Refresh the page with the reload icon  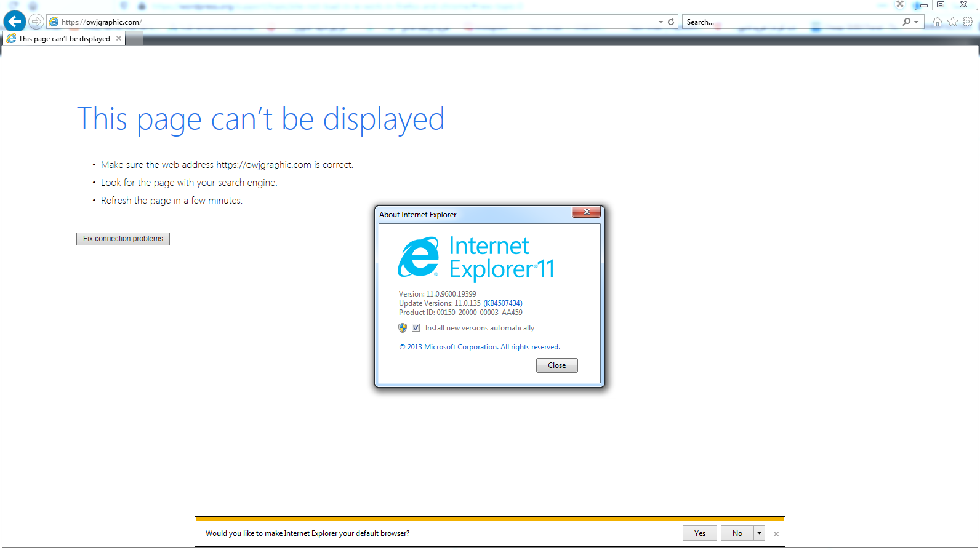671,22
